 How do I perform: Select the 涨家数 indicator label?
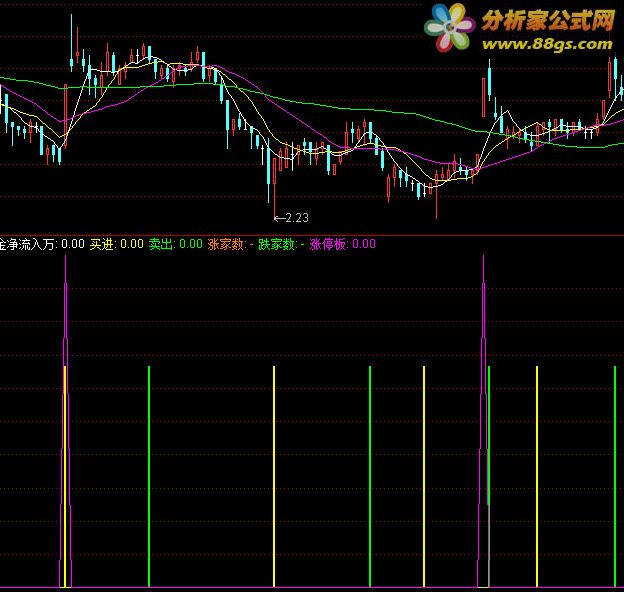coord(230,244)
